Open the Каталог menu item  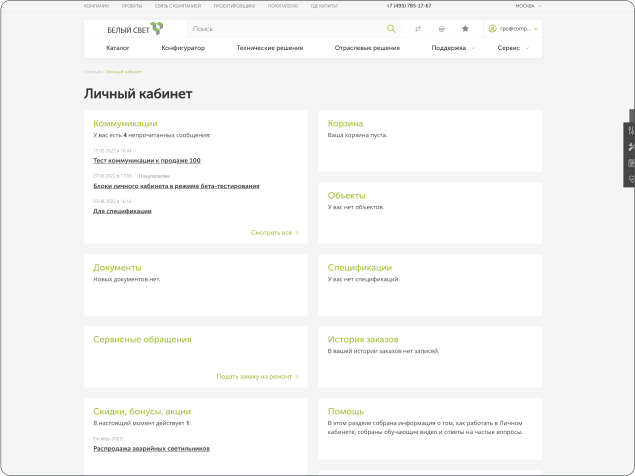point(118,48)
